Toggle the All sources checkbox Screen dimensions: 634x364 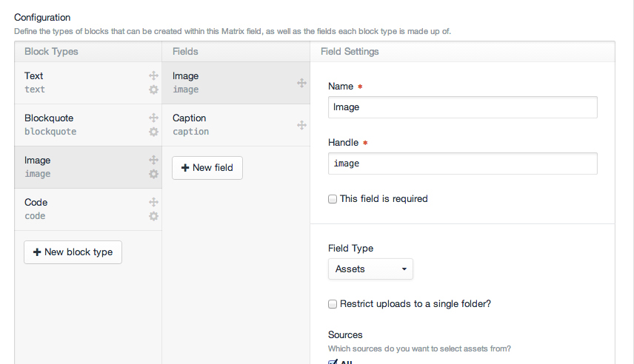click(333, 362)
